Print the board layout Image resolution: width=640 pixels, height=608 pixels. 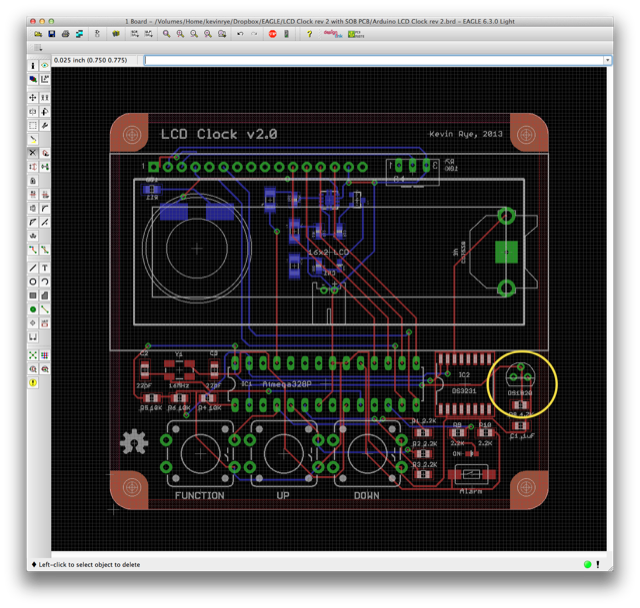pos(65,34)
